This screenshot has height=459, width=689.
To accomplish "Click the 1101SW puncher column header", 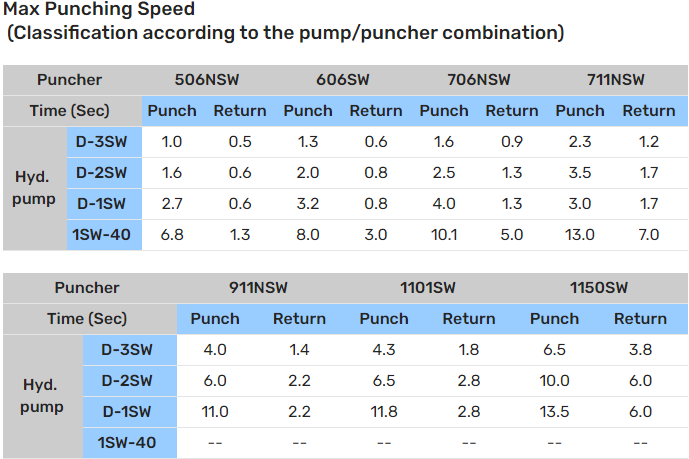I will pos(427,288).
